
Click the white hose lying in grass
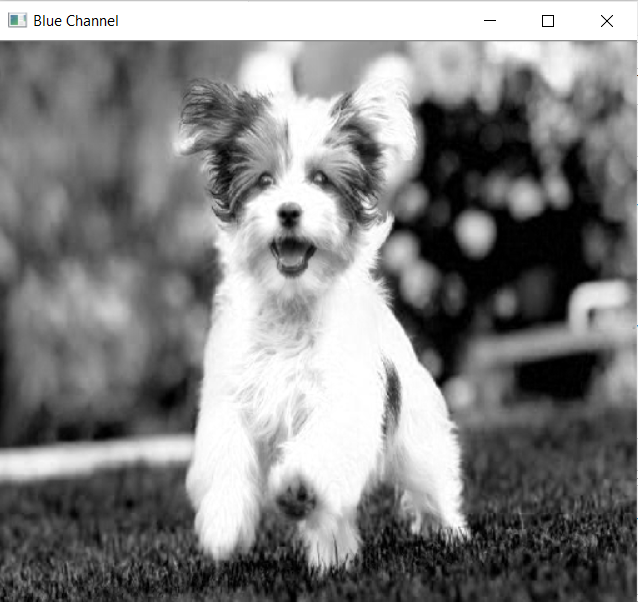(x=96, y=456)
